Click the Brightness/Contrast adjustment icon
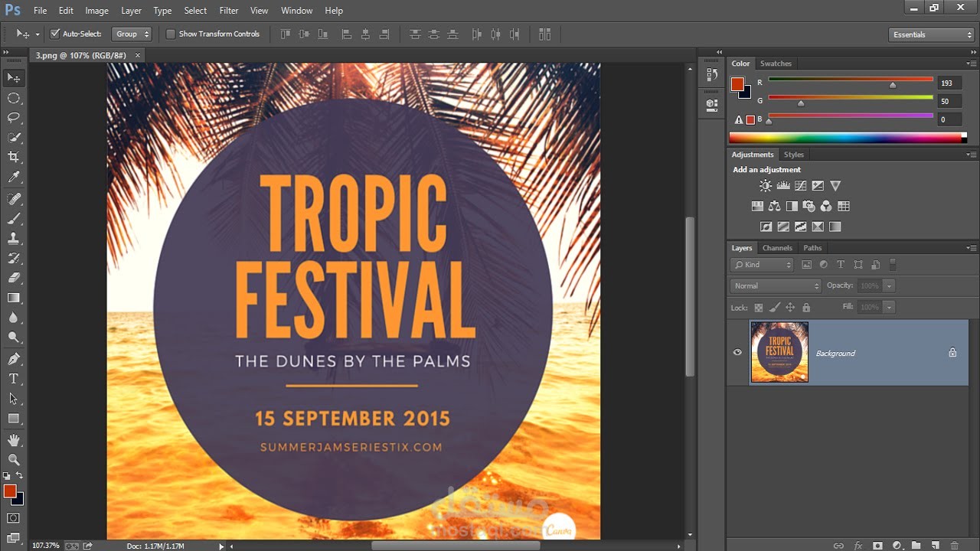 click(765, 186)
